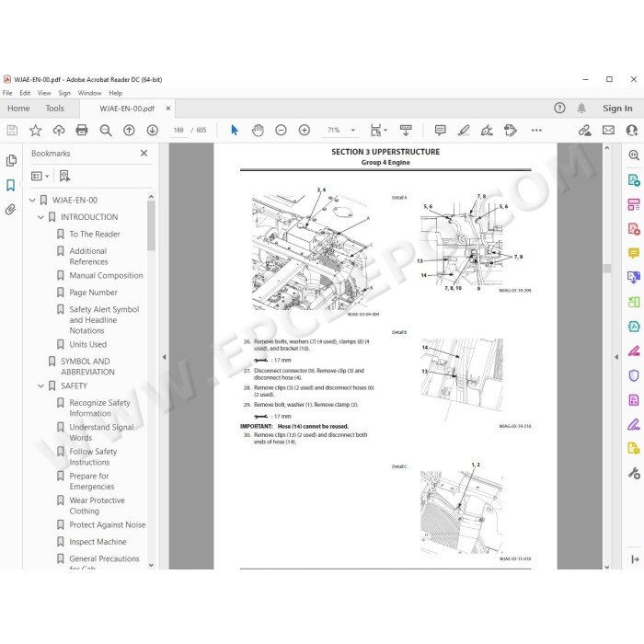The height and width of the screenshot is (644, 644).
Task: Open the Wear Protective Clothing bookmark
Action: (x=97, y=506)
